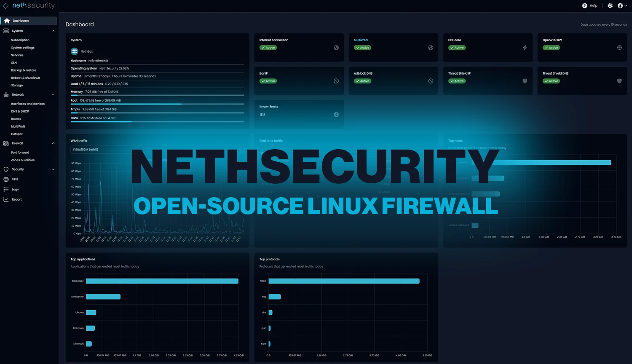The image size is (632, 364).
Task: Select the VPN globe icon in the sidebar
Action: pos(5,179)
